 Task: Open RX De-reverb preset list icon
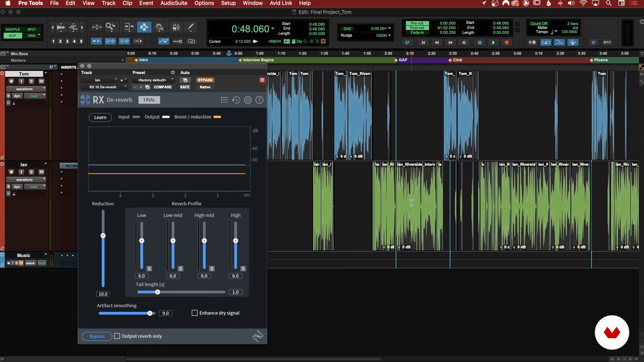tap(225, 100)
